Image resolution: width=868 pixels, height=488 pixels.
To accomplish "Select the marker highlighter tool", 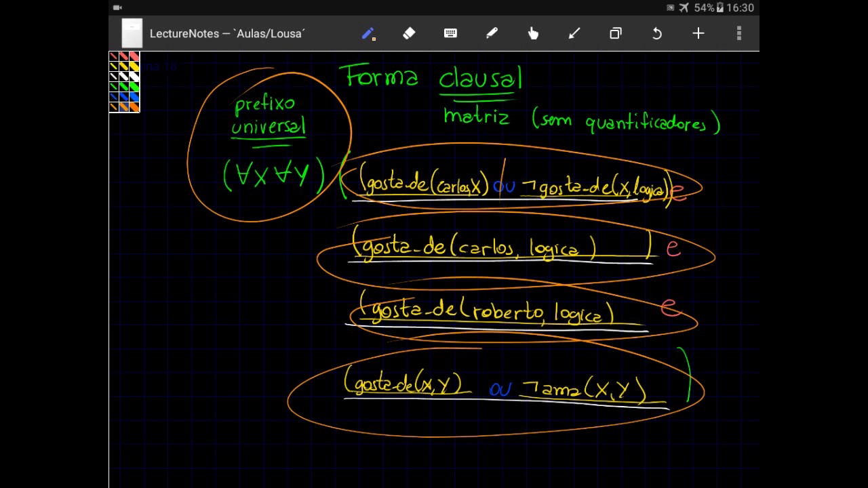I will click(x=492, y=33).
